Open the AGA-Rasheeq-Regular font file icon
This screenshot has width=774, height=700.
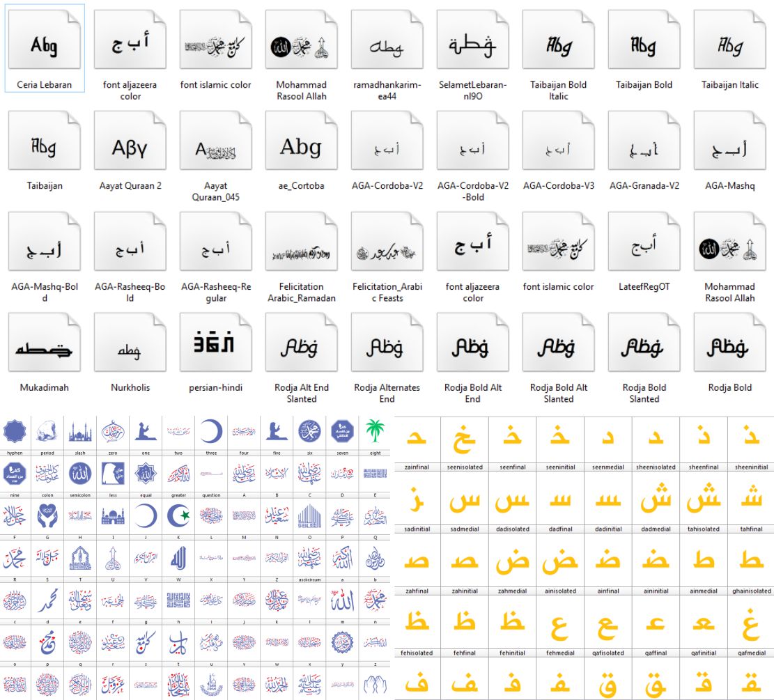coord(216,242)
